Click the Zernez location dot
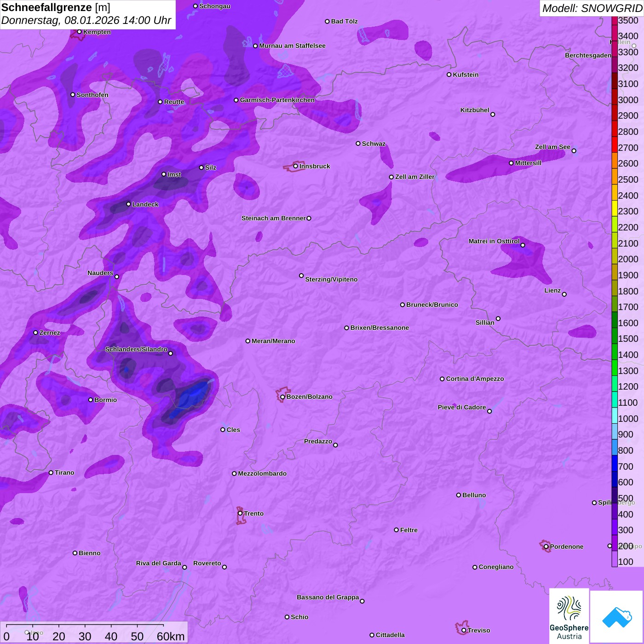This screenshot has width=644, height=644. tap(35, 333)
